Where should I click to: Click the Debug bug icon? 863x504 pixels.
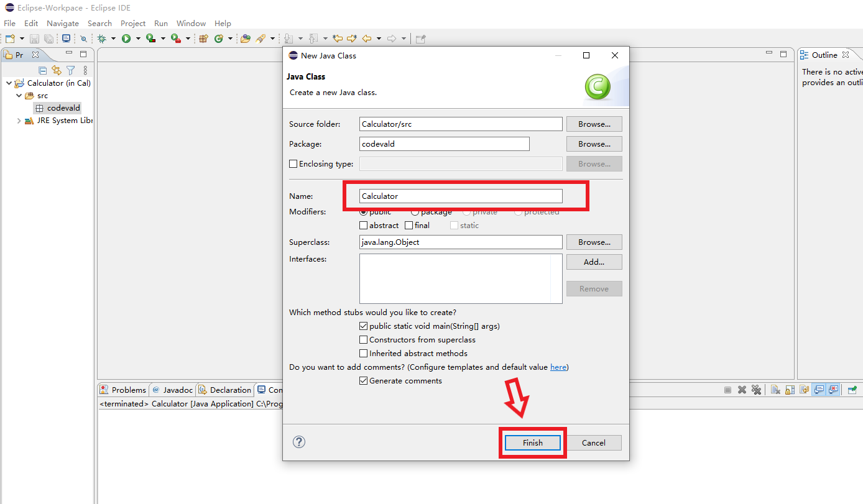tap(101, 39)
